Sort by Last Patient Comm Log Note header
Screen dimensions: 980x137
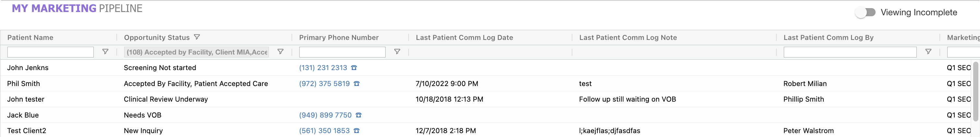(x=628, y=38)
